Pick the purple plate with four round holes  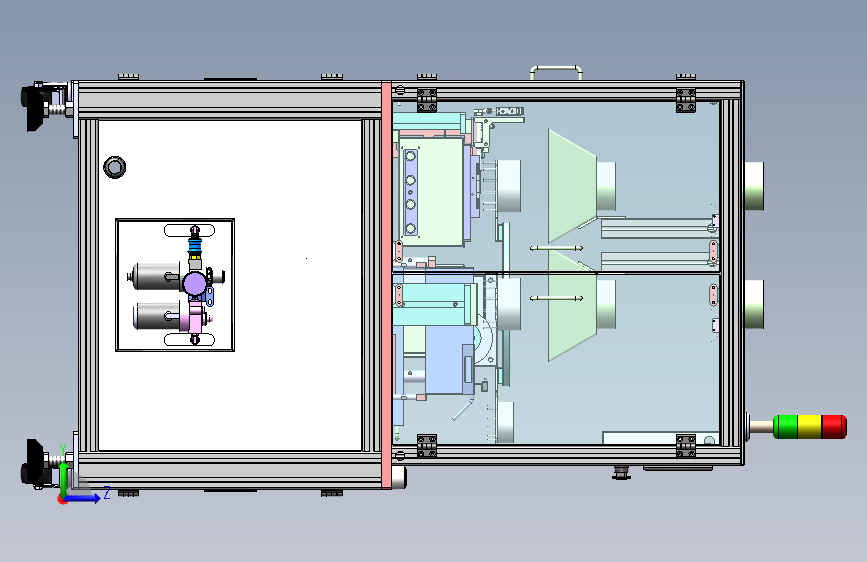[x=410, y=192]
